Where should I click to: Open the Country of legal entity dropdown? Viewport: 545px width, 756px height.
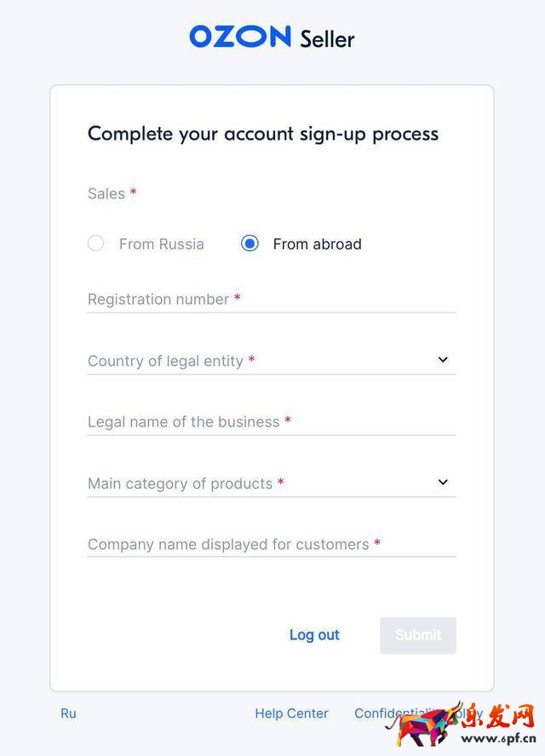point(255,361)
